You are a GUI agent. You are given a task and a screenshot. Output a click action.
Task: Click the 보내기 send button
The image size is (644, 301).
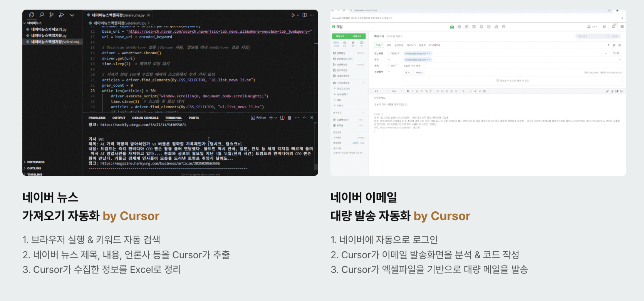coord(379,45)
